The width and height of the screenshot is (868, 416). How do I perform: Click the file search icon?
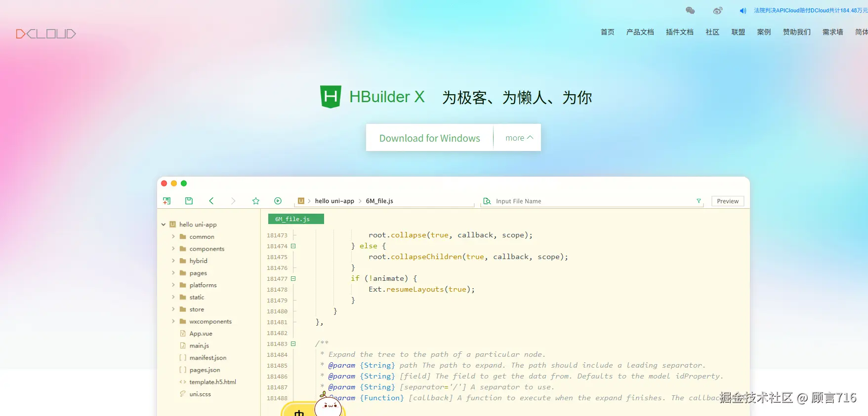tap(487, 201)
